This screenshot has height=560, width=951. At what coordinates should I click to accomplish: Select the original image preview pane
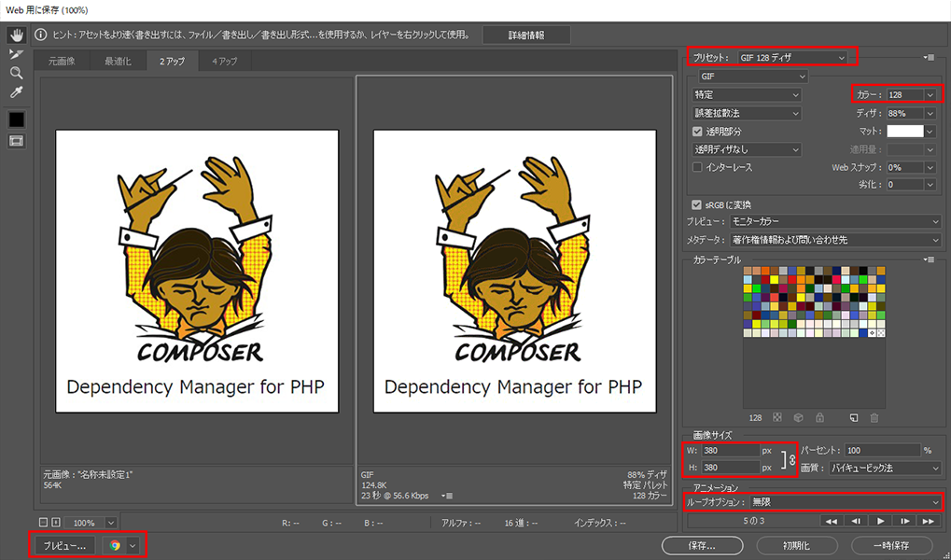click(x=197, y=272)
